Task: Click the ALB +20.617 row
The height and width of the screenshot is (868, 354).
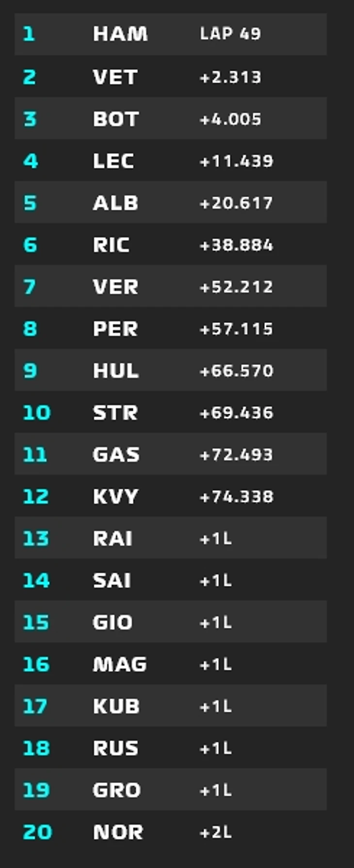Action: point(171,202)
